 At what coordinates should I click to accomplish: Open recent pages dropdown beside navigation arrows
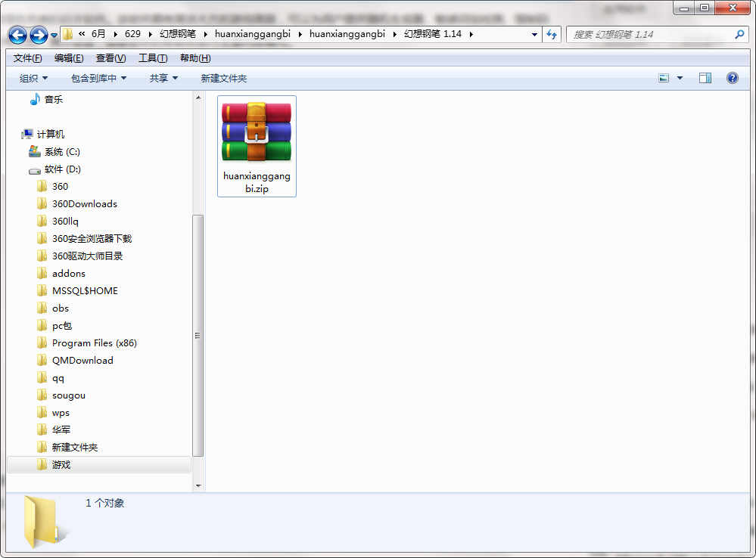(x=54, y=36)
